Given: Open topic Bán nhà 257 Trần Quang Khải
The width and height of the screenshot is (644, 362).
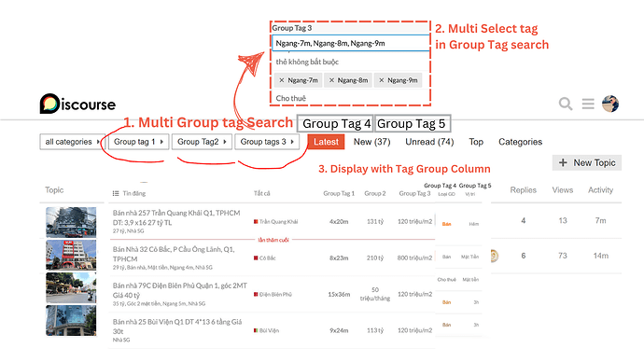Looking at the screenshot, I should pos(176,217).
